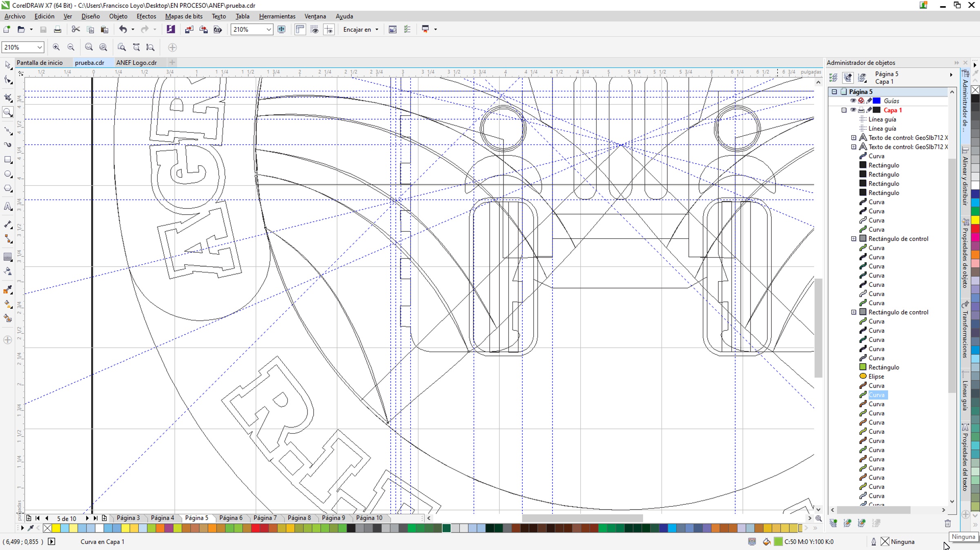Viewport: 980px width, 550px height.
Task: Go to Página 10 page tab
Action: click(x=369, y=518)
